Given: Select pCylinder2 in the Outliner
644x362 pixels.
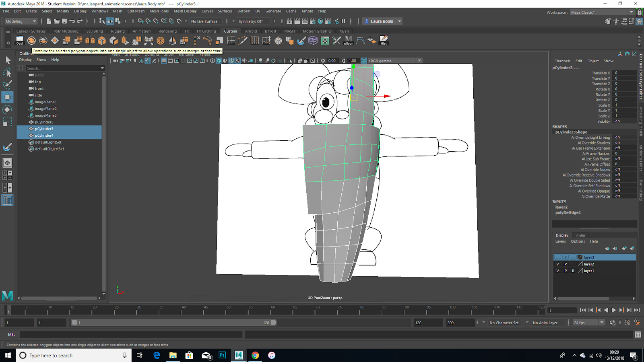Looking at the screenshot, I should point(44,122).
